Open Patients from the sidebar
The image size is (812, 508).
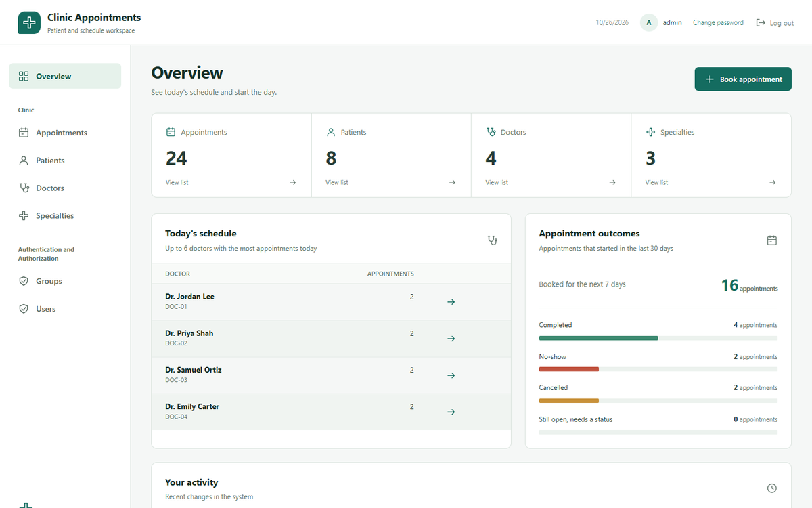[65, 161]
